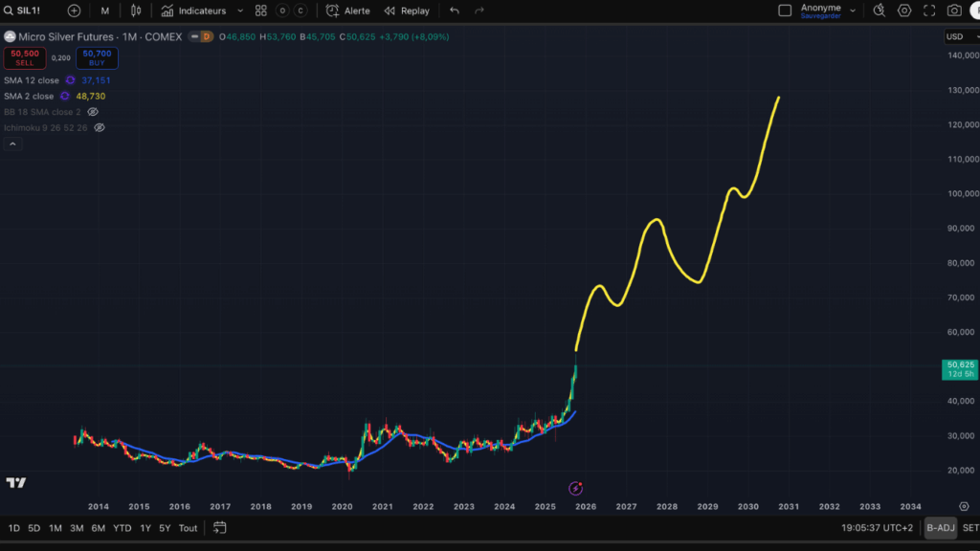The image size is (980, 551).
Task: Open chart settings hexagon icon
Action: pos(904,11)
